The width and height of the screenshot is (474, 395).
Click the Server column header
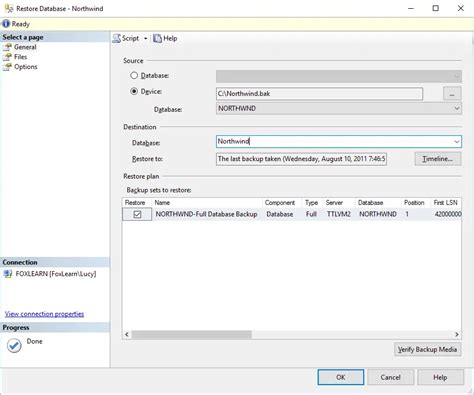tap(339, 203)
